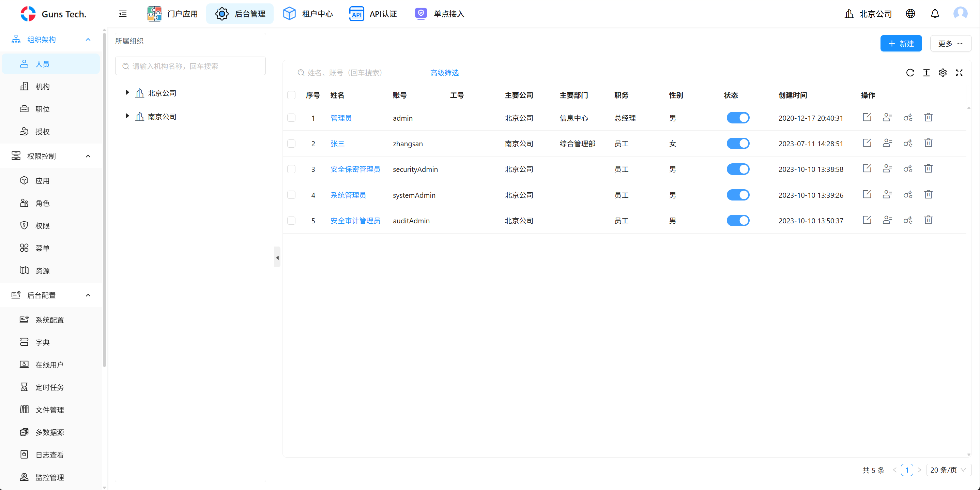Image resolution: width=980 pixels, height=490 pixels.
Task: Edit the securityAdmin user row
Action: coord(867,168)
